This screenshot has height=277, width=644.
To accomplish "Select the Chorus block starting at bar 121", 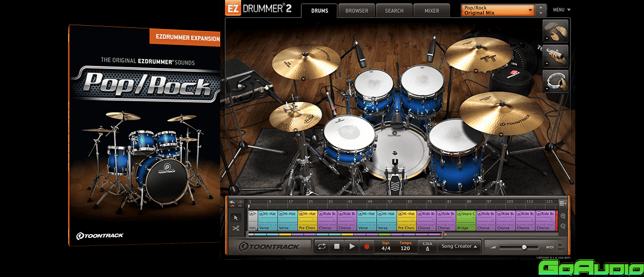I will [545, 220].
